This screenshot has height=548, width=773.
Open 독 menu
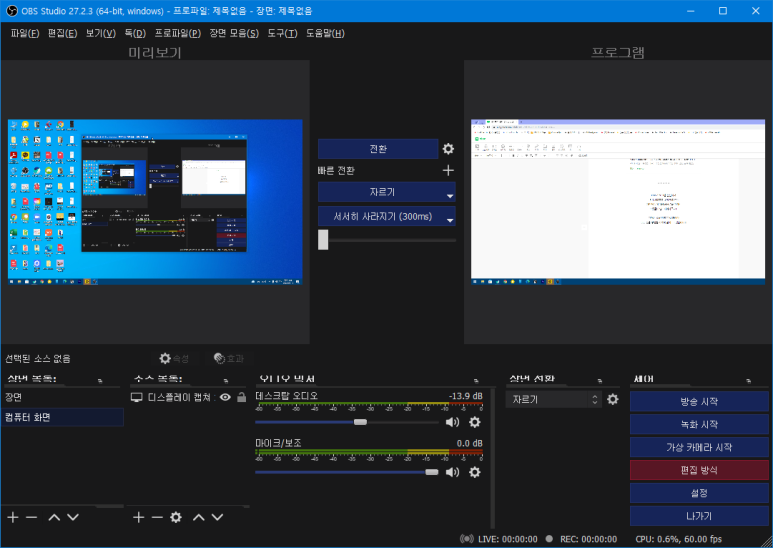click(135, 33)
